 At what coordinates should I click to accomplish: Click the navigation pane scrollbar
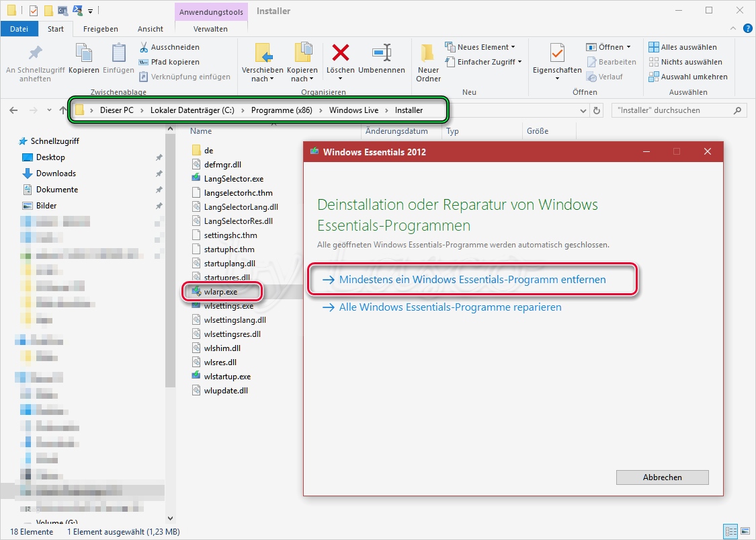[170, 261]
